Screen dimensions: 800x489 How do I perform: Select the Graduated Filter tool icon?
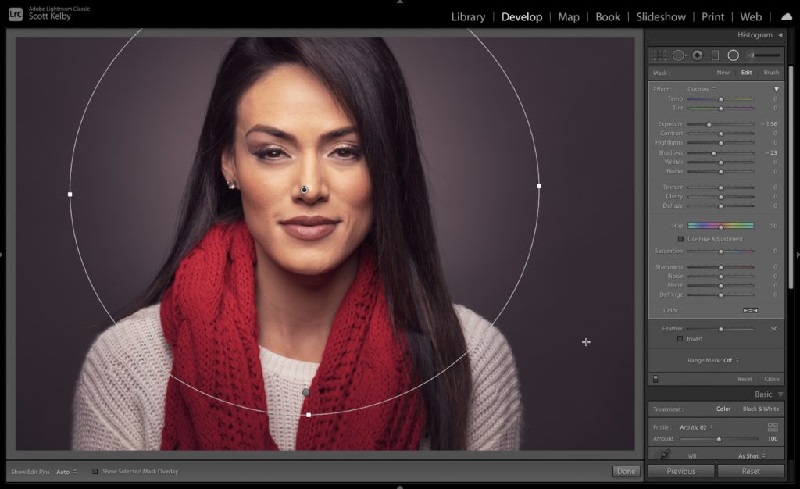tap(715, 55)
